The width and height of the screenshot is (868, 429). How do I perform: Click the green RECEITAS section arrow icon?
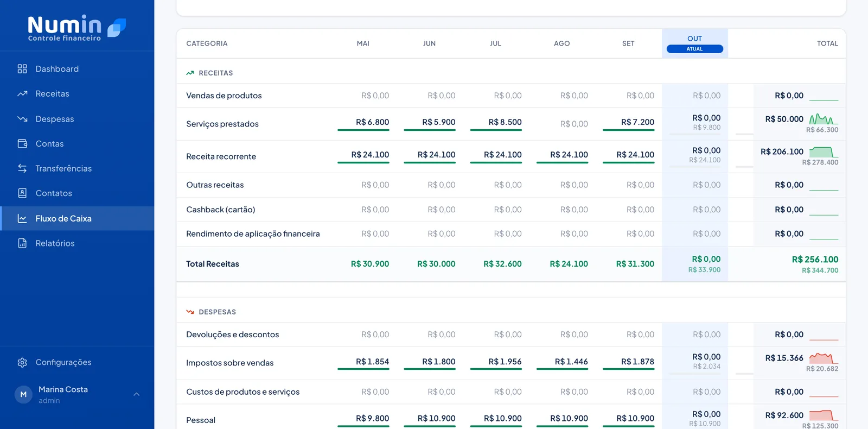tap(190, 73)
